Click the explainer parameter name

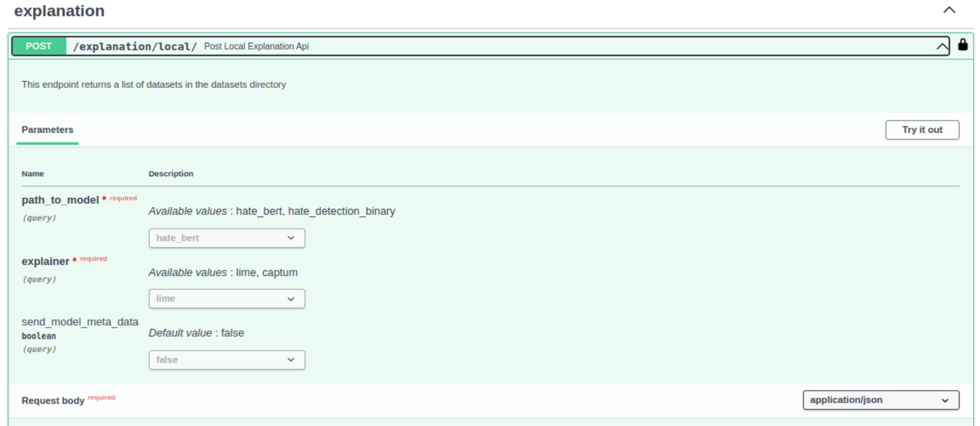pyautogui.click(x=45, y=261)
